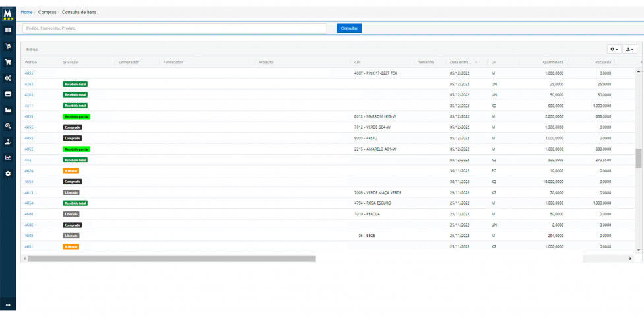Click the Quantidade column header
Screen dimensions: 644x317
[552, 62]
